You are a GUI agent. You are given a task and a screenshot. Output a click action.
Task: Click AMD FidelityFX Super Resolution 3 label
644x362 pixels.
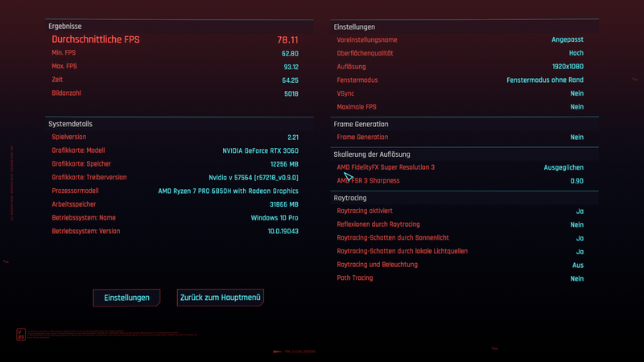[386, 167]
